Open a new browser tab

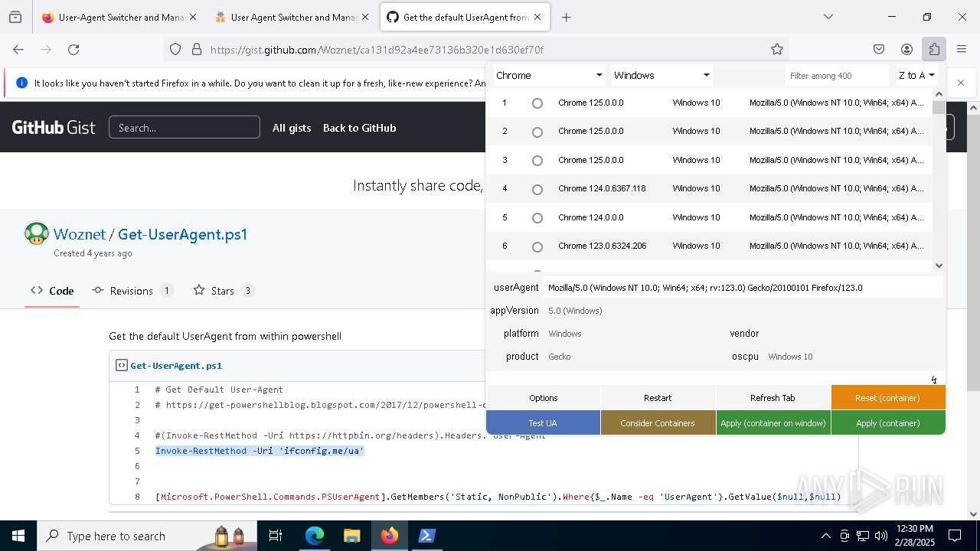(567, 17)
